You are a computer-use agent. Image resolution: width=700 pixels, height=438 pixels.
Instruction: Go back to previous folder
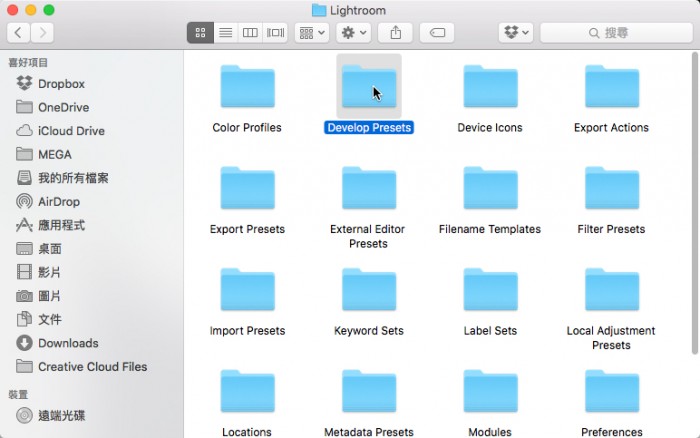pyautogui.click(x=19, y=32)
